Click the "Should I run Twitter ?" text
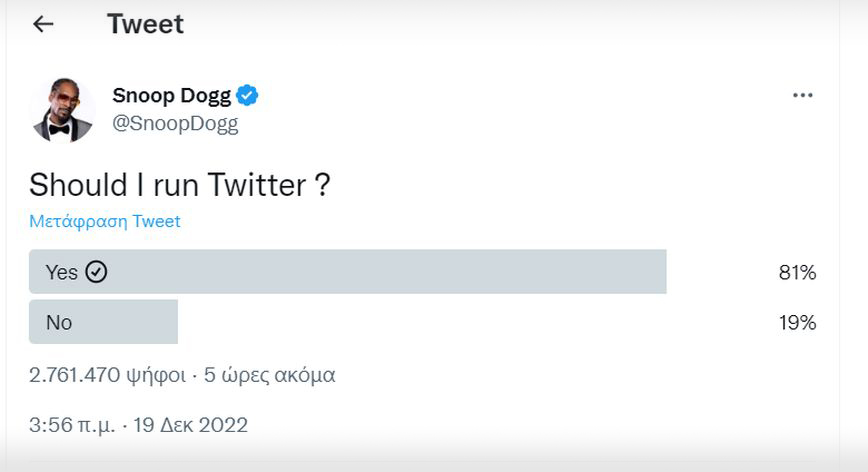 180,185
